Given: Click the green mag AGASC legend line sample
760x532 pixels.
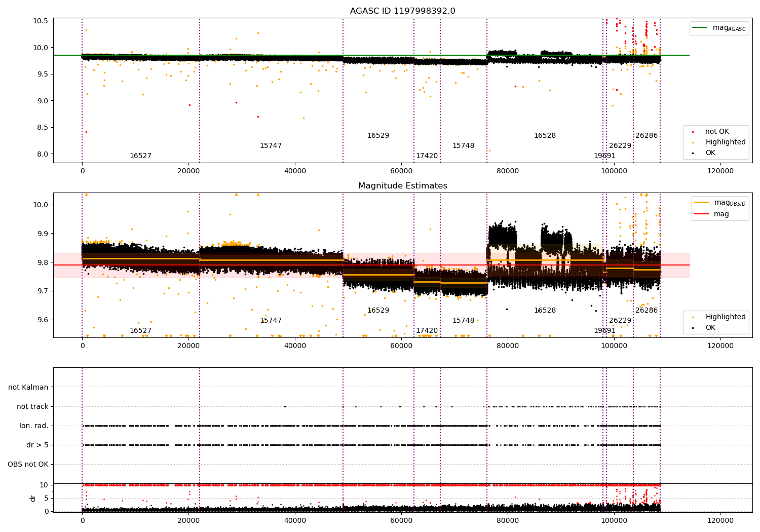Looking at the screenshot, I should coord(700,28).
